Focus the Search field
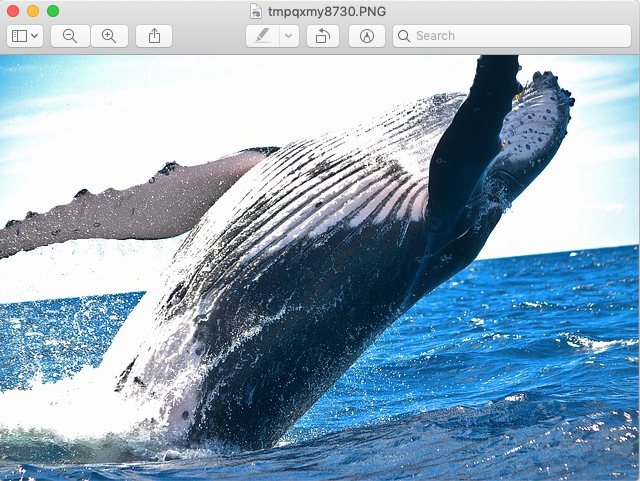This screenshot has height=481, width=640. 512,36
